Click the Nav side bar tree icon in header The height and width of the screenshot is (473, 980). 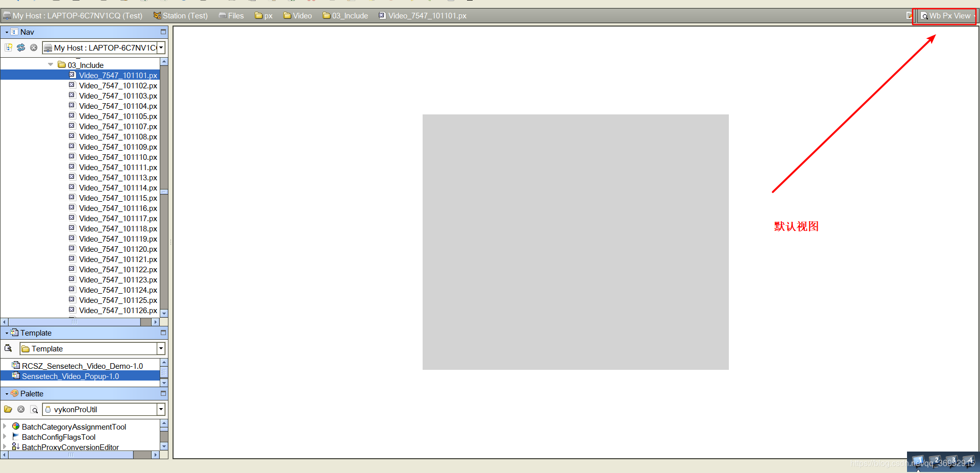click(14, 32)
